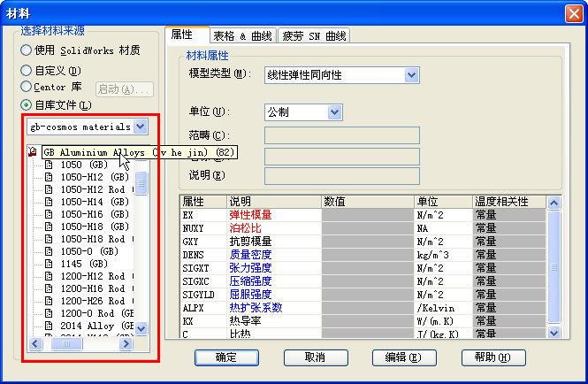Click the 抗剪模量 property row text

pos(250,242)
